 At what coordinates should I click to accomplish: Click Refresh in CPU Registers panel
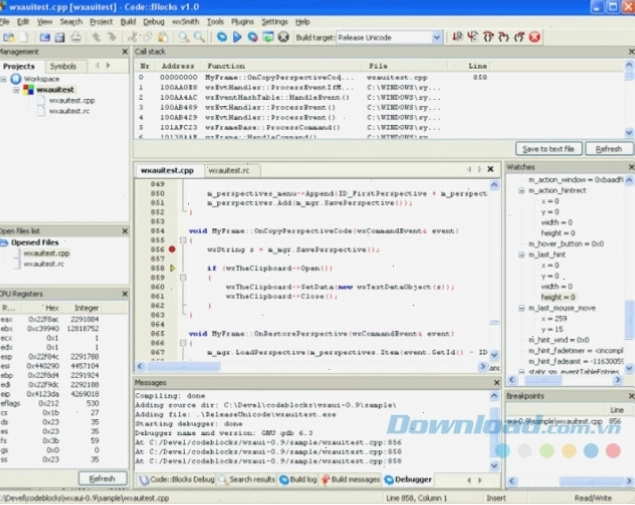coord(102,479)
